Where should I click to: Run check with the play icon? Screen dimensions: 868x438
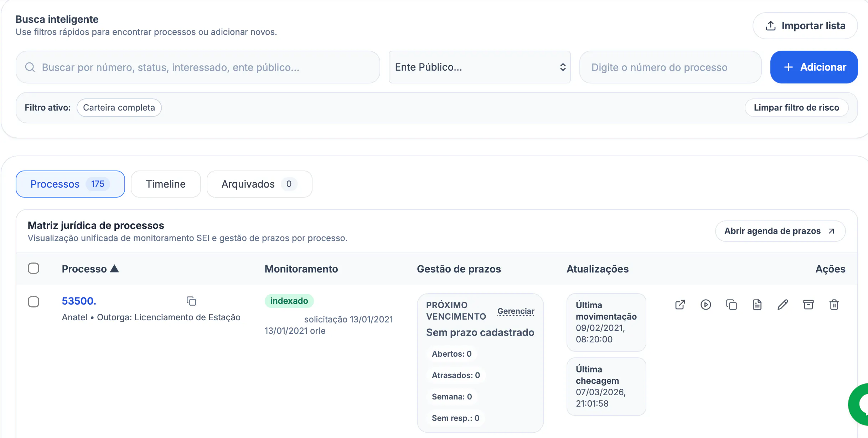[706, 305]
